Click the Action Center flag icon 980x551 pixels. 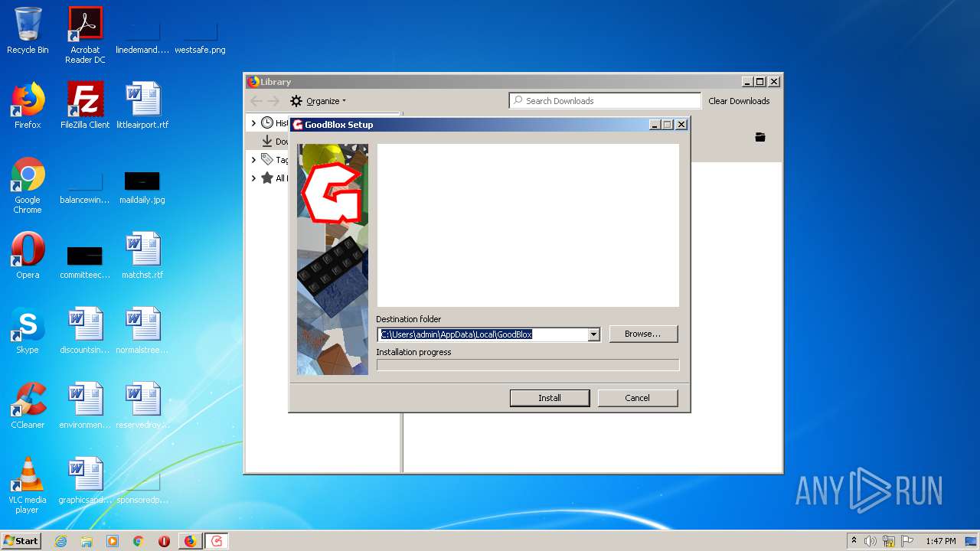907,541
